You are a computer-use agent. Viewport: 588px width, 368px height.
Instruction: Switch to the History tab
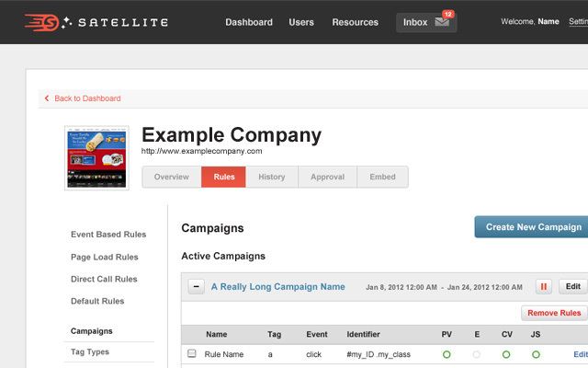[272, 177]
